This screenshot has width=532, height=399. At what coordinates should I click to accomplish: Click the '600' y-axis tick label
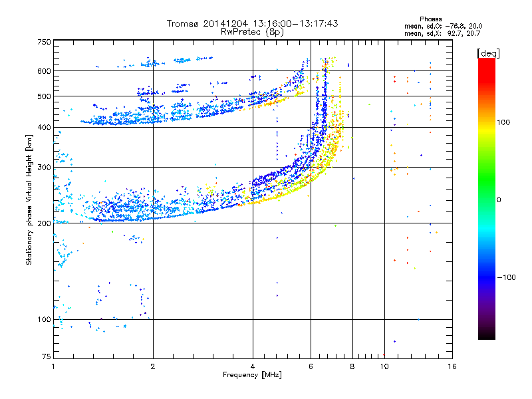[x=45, y=71]
